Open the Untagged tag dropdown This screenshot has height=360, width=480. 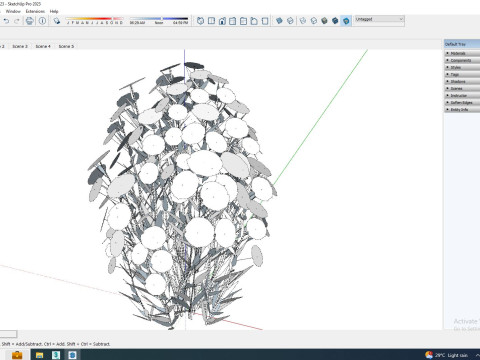coord(379,19)
